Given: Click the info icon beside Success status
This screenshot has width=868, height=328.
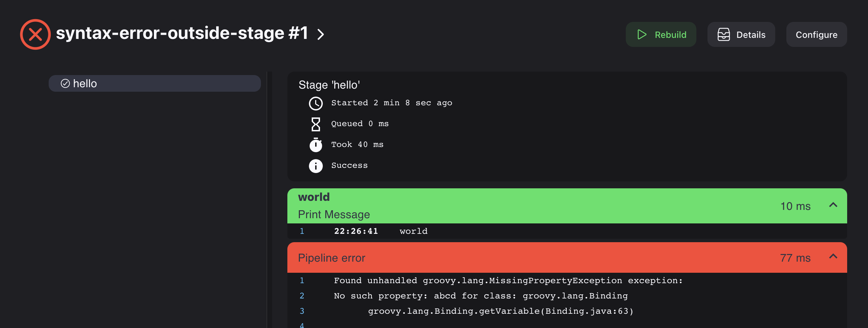Looking at the screenshot, I should tap(316, 166).
